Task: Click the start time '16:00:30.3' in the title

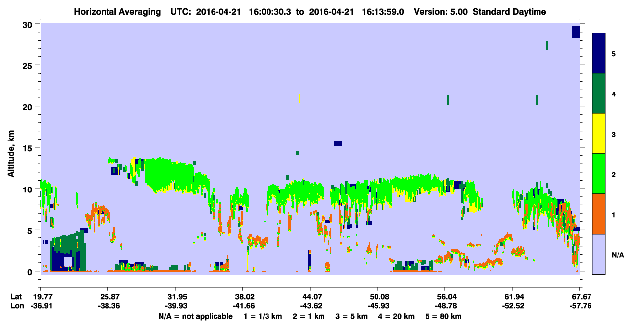Action: pos(270,12)
